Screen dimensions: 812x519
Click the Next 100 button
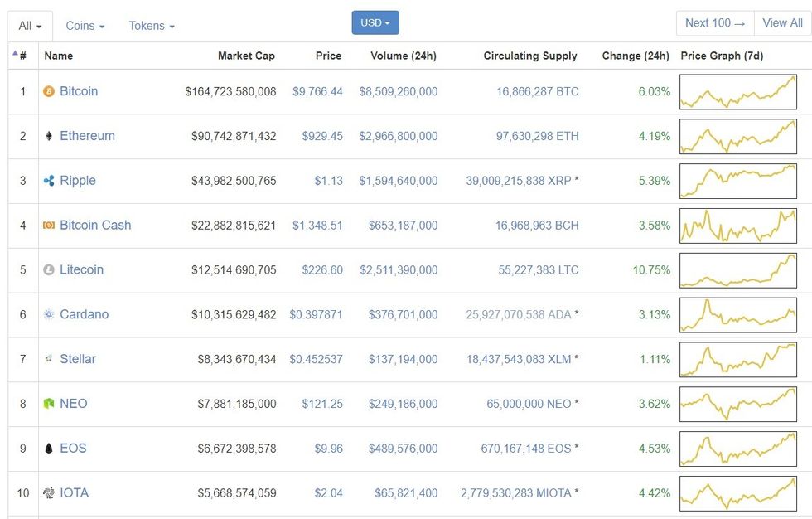(713, 22)
